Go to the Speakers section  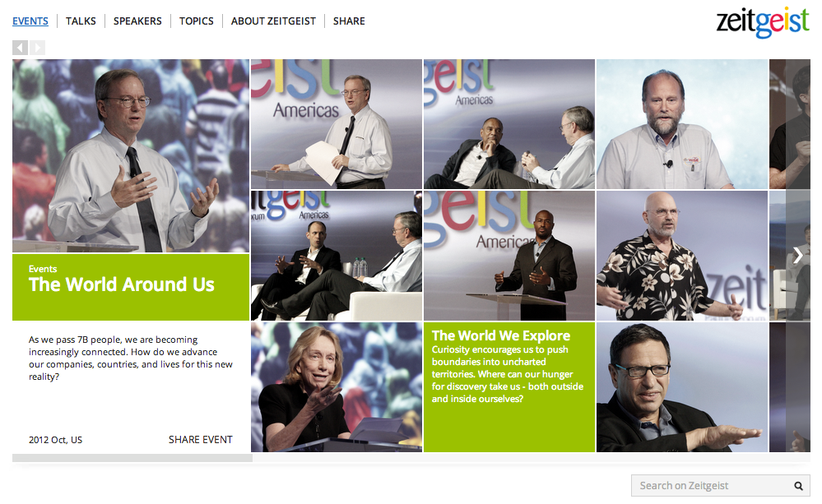[137, 21]
